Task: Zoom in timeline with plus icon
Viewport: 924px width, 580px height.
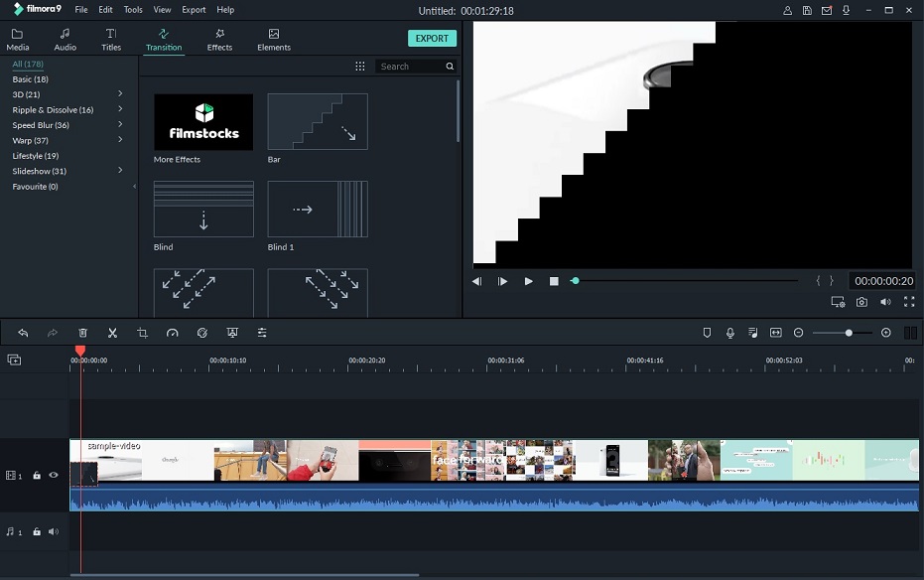Action: point(885,333)
